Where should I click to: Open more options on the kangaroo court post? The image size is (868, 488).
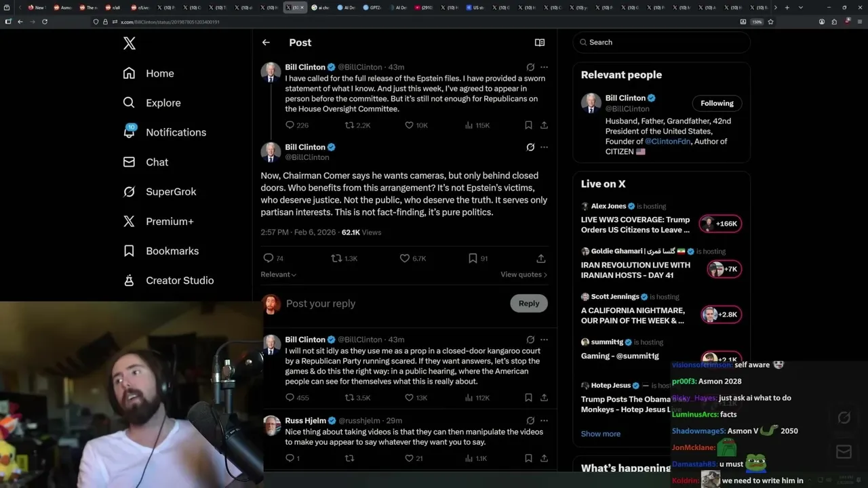point(544,340)
